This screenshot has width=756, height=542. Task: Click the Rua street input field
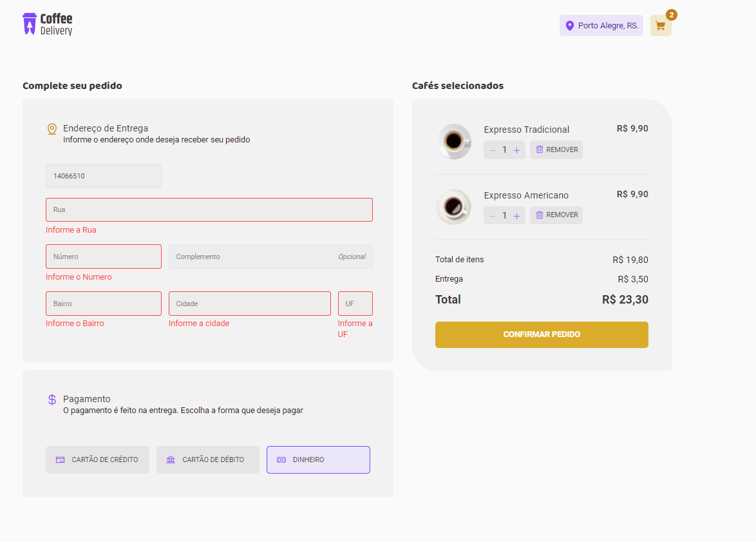pos(209,209)
